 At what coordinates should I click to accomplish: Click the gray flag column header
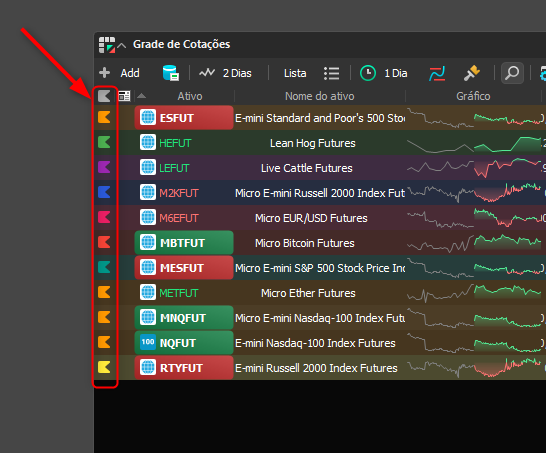click(x=104, y=96)
